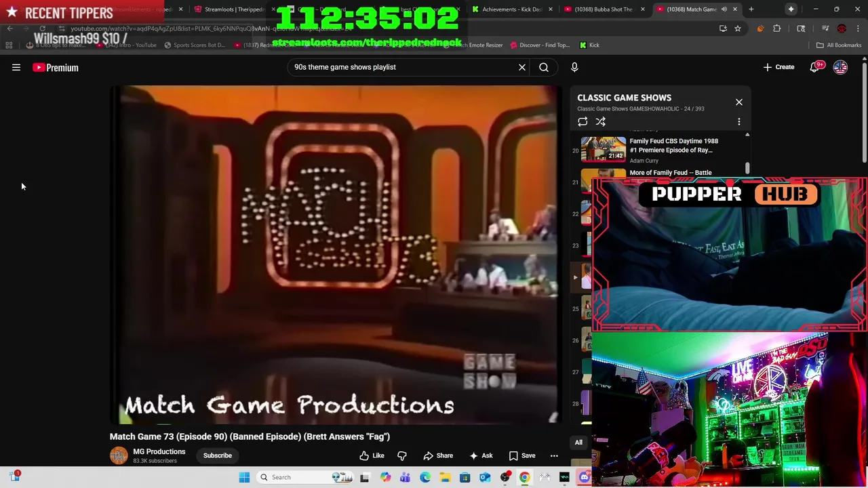Open MG Productions channel avatar
Viewport: 868px width, 488px height.
[119, 455]
